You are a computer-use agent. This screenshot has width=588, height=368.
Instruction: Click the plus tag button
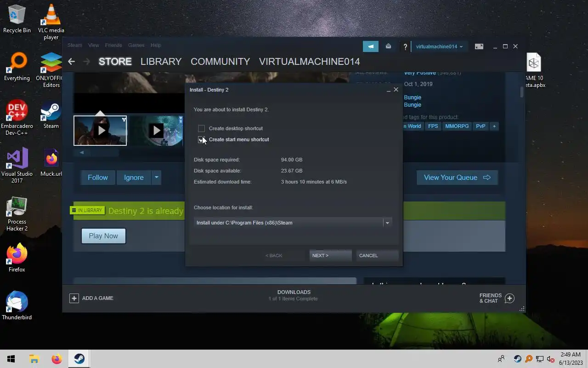click(x=494, y=126)
